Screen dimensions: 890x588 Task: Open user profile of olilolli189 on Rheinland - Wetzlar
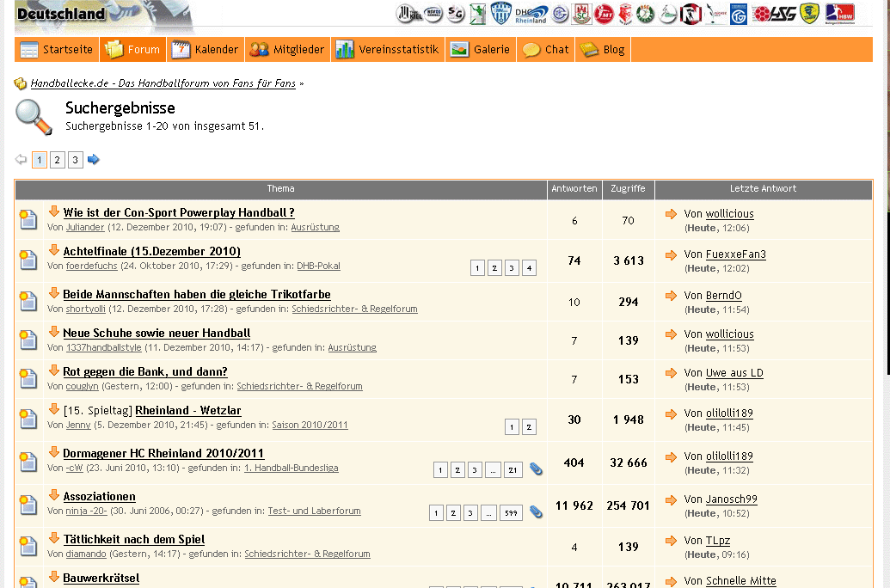(x=729, y=413)
